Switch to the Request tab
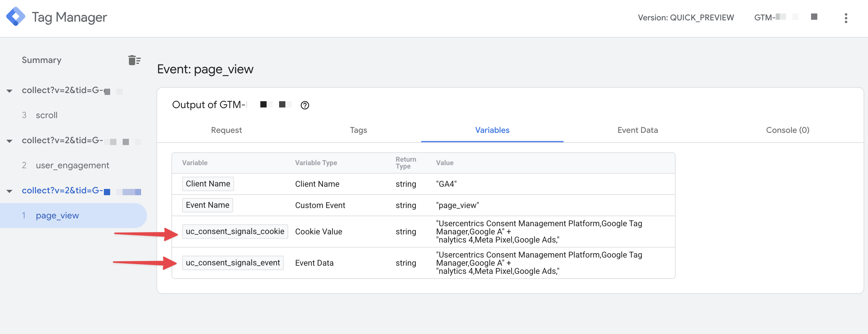 coord(226,130)
